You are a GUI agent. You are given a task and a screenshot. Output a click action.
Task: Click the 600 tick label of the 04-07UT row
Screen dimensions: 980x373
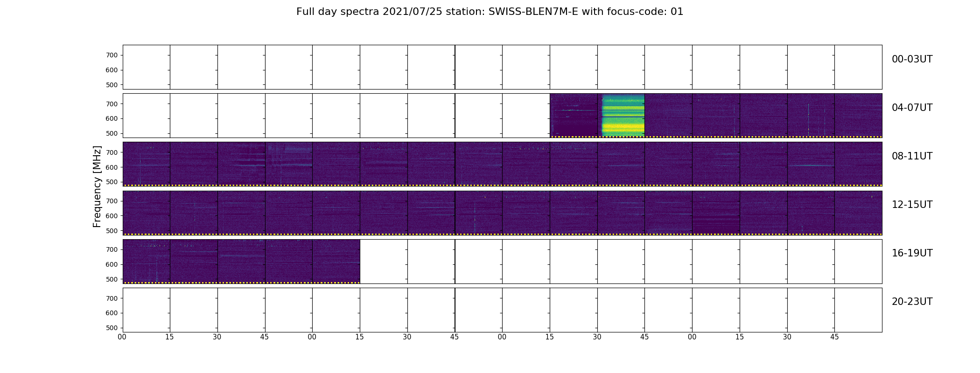(x=112, y=118)
